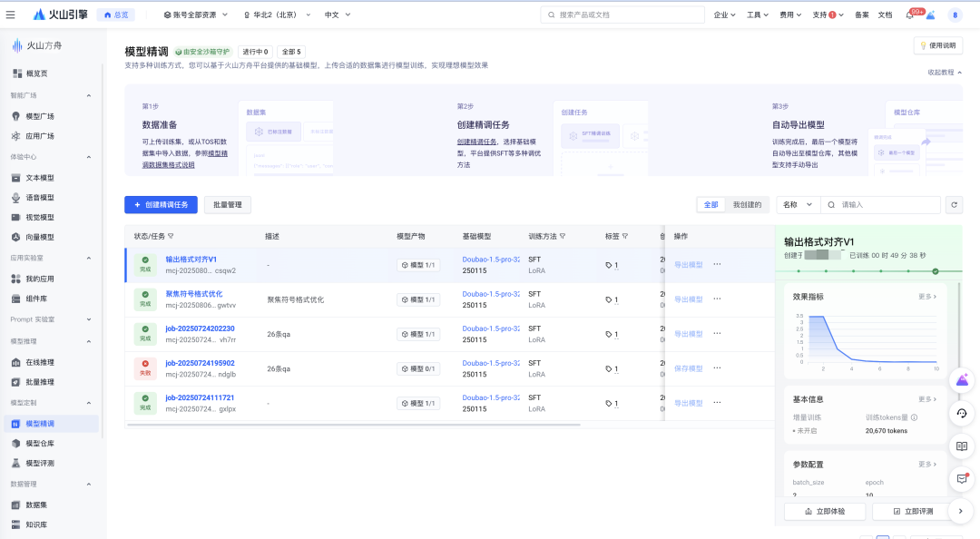Collapse the 模型定制 sidebar section
This screenshot has width=980, height=539.
pos(89,403)
